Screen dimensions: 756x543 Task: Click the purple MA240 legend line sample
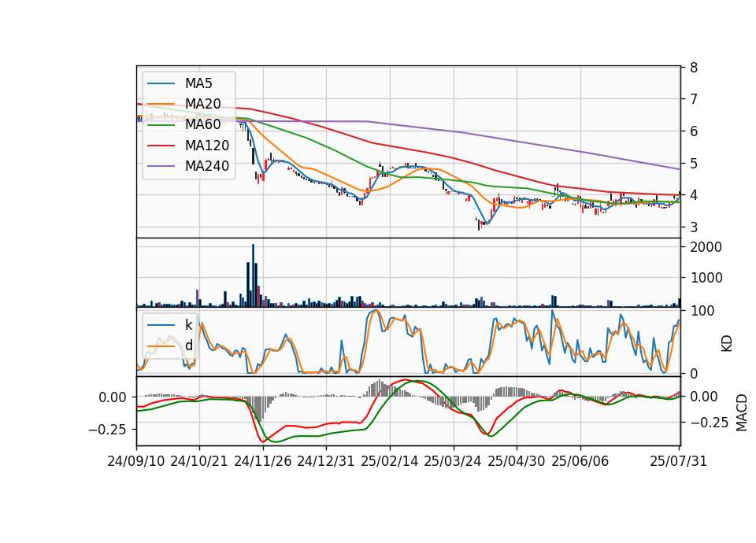point(161,166)
